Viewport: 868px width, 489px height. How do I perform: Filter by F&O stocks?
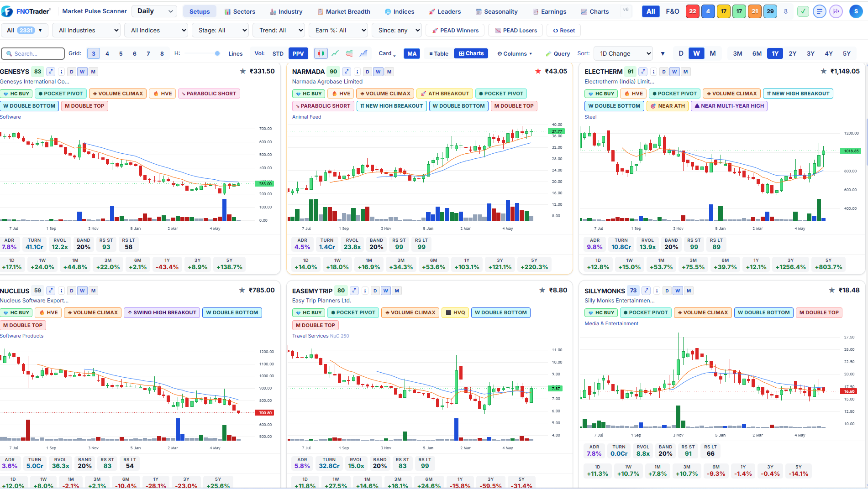673,11
